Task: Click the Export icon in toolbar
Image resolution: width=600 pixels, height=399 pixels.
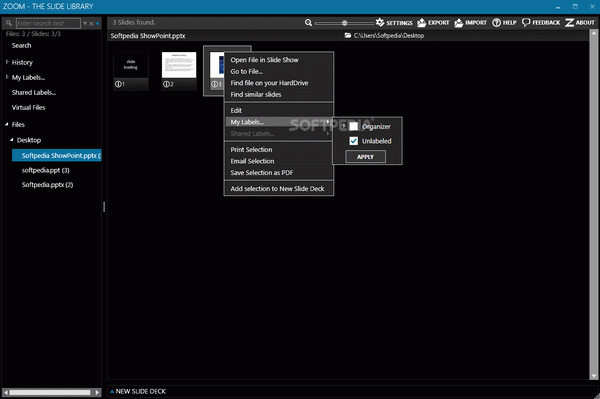Action: 421,23
